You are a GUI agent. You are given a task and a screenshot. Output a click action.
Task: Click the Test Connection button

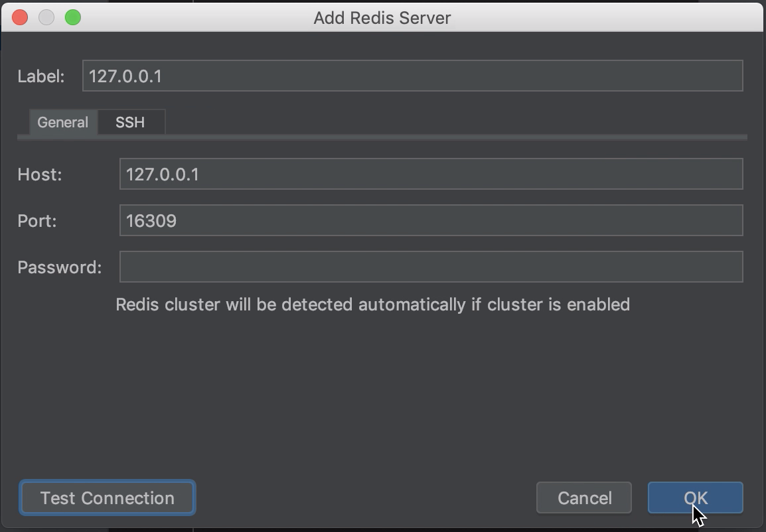pyautogui.click(x=108, y=498)
